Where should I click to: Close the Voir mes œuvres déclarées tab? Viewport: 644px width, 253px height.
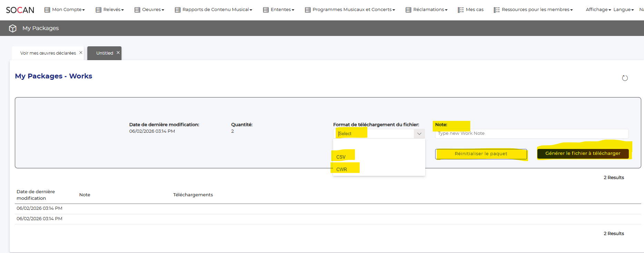pyautogui.click(x=81, y=53)
